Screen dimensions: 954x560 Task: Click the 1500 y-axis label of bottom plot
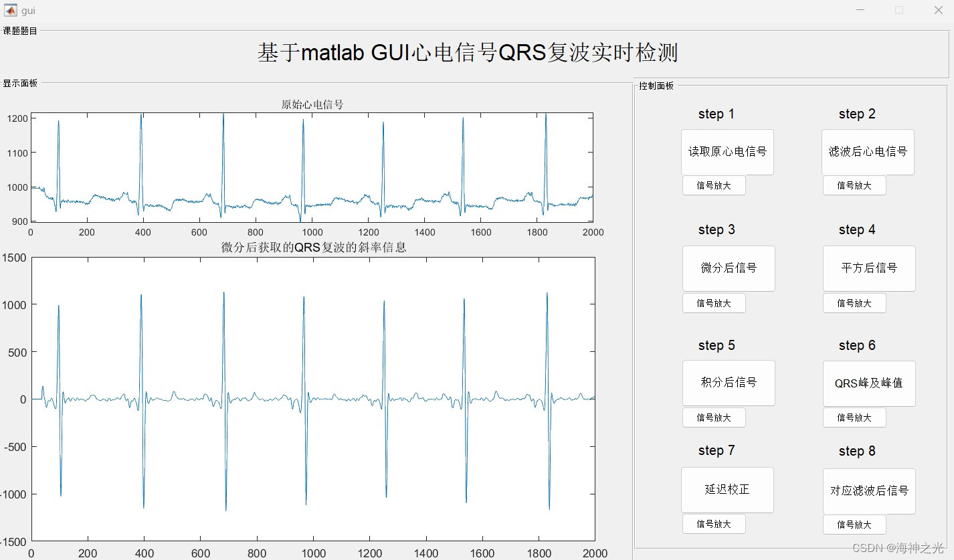pos(14,258)
